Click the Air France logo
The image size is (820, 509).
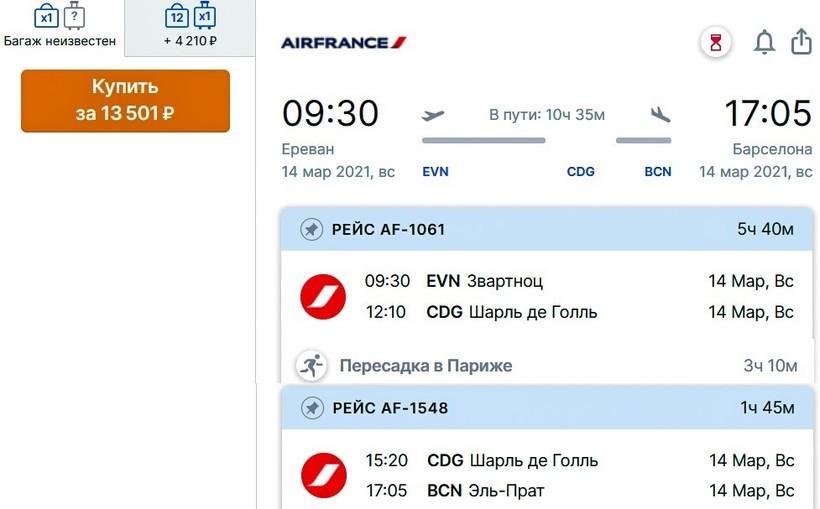click(343, 43)
